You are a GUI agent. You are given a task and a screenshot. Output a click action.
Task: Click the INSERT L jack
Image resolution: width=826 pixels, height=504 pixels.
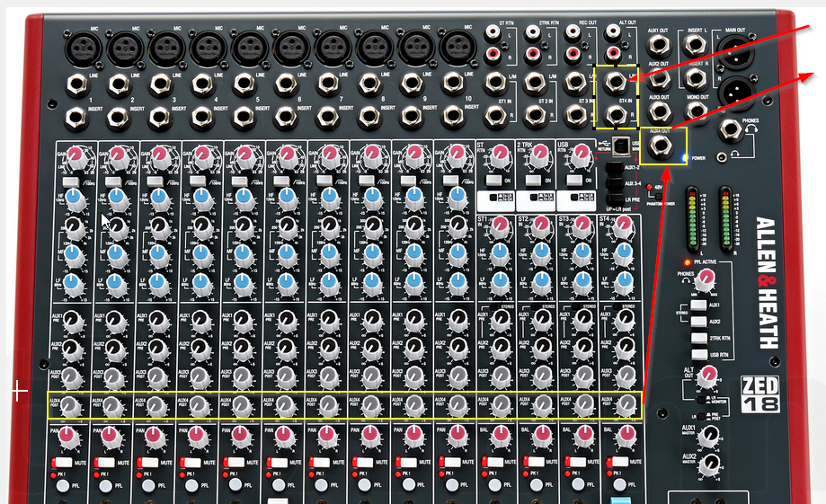tap(696, 46)
